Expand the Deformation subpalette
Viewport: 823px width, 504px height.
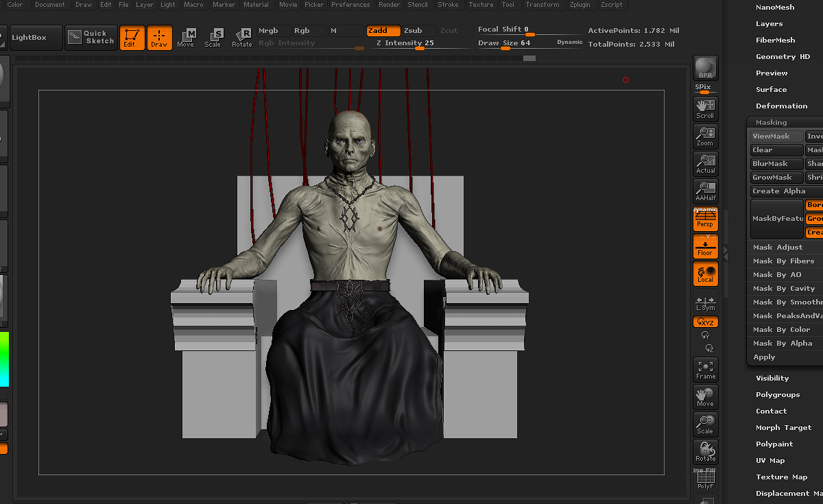click(781, 106)
